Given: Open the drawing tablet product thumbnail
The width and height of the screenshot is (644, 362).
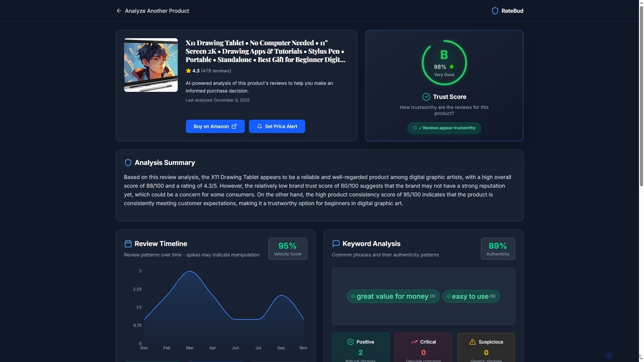Looking at the screenshot, I should coord(151,65).
